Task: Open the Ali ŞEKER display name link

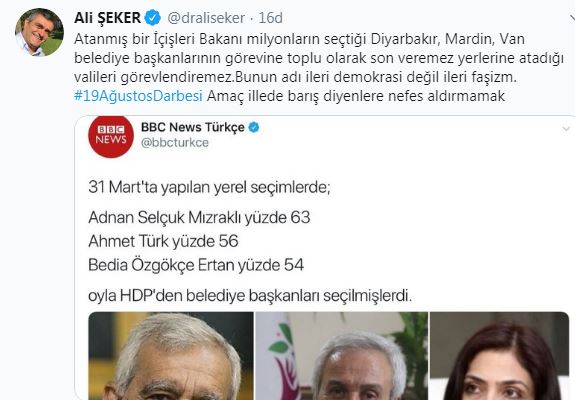Action: pyautogui.click(x=107, y=18)
